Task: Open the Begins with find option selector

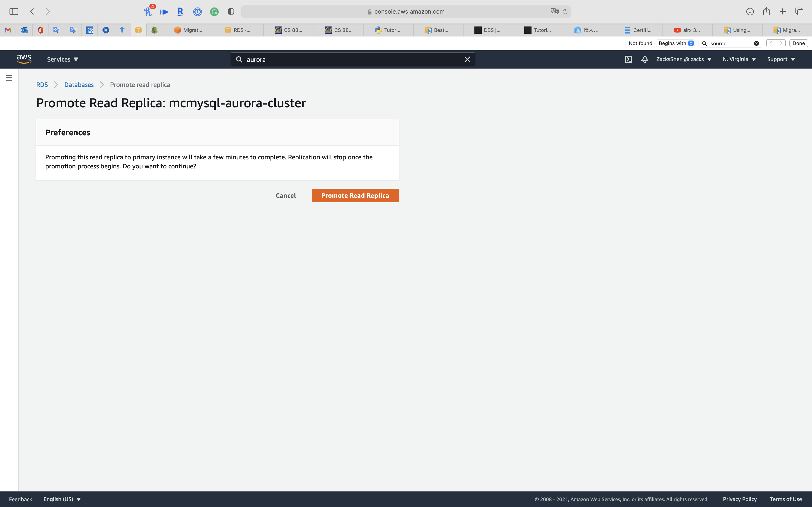Action: tap(675, 43)
